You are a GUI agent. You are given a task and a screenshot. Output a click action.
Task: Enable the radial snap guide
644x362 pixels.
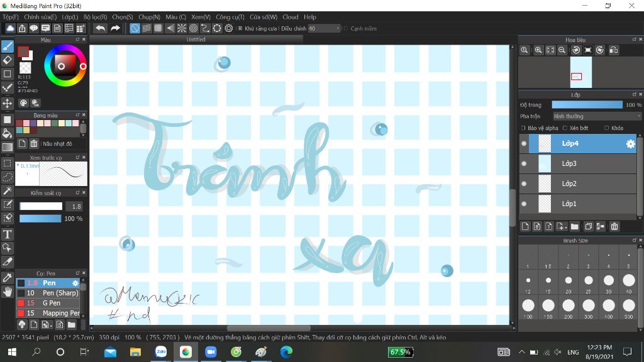pyautogui.click(x=182, y=28)
